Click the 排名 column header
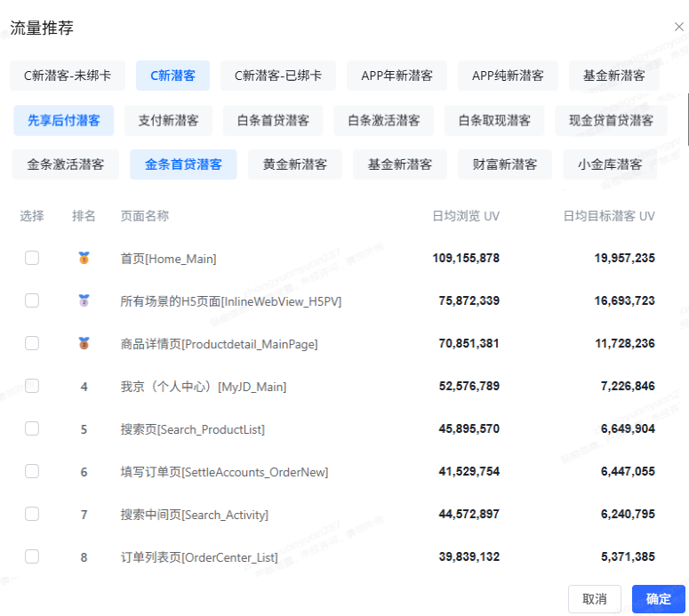689x616 pixels. point(84,216)
